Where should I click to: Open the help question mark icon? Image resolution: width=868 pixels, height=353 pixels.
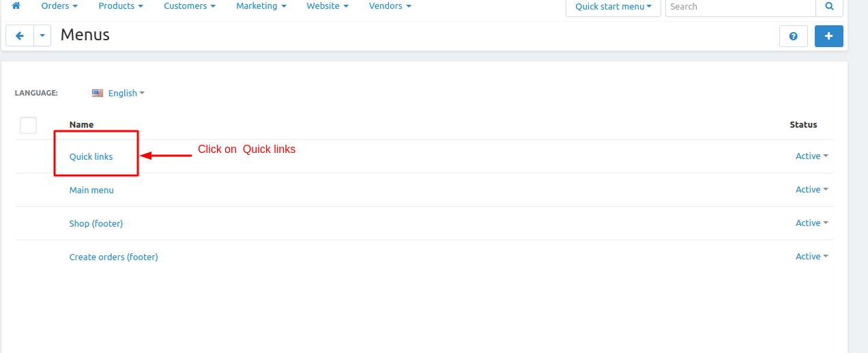(793, 36)
